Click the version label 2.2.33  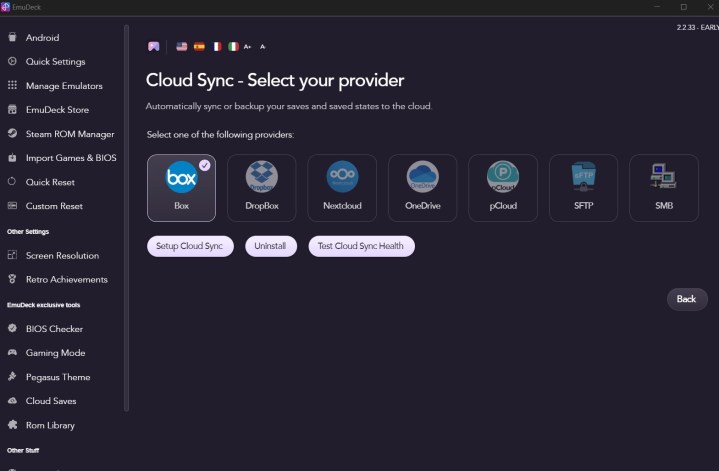coord(697,28)
